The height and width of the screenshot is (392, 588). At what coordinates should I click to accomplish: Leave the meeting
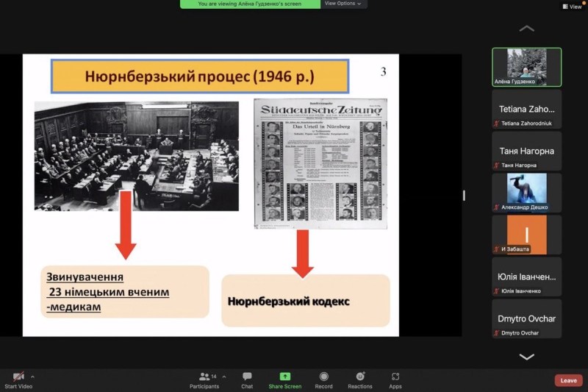click(x=568, y=380)
